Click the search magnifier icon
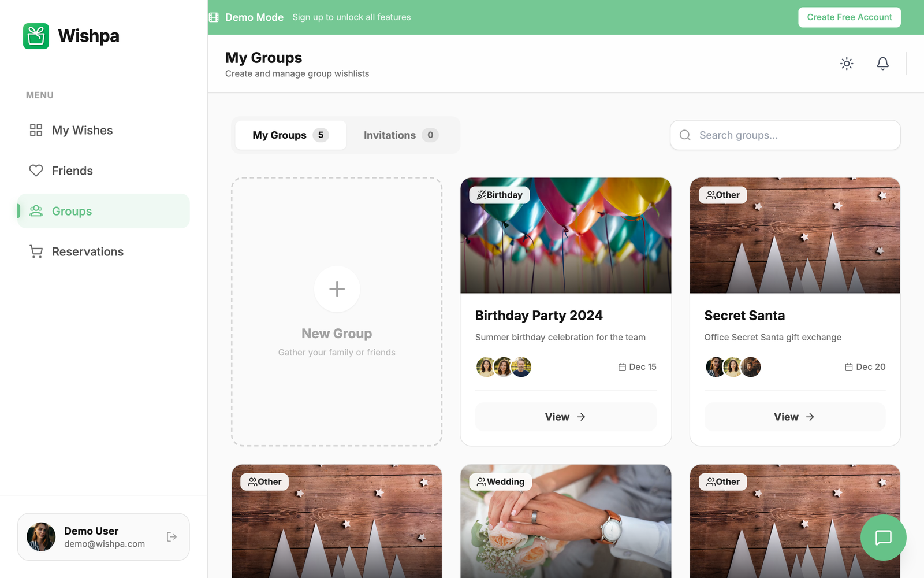The height and width of the screenshot is (578, 924). point(685,135)
